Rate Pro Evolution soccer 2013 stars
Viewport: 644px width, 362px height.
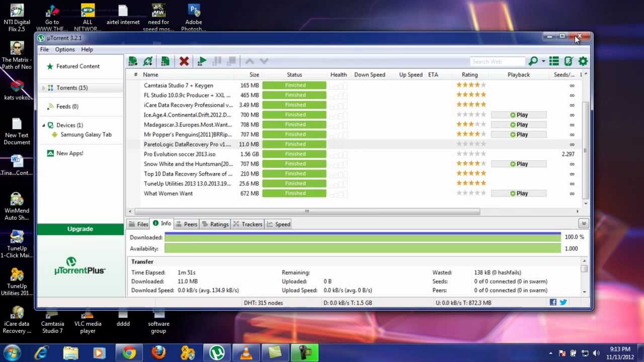[471, 154]
